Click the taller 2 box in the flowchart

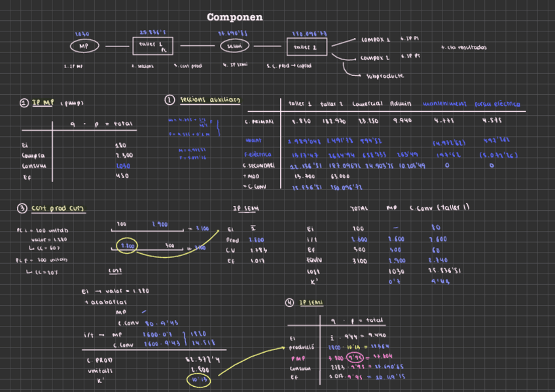point(307,47)
